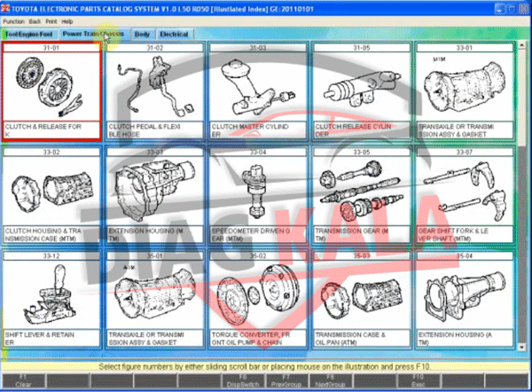This screenshot has width=532, height=392.
Task: Click the "33-07" figure number header
Action: (465, 152)
